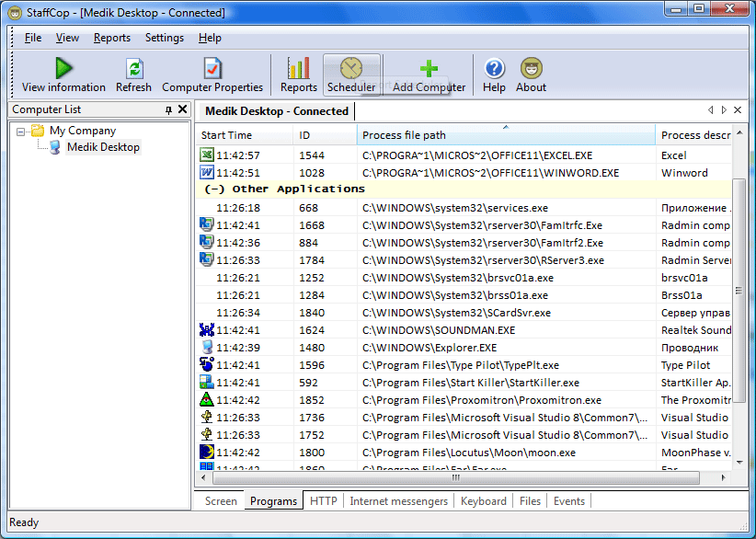Sort by the Process description column header
The width and height of the screenshot is (756, 539).
pyautogui.click(x=693, y=135)
